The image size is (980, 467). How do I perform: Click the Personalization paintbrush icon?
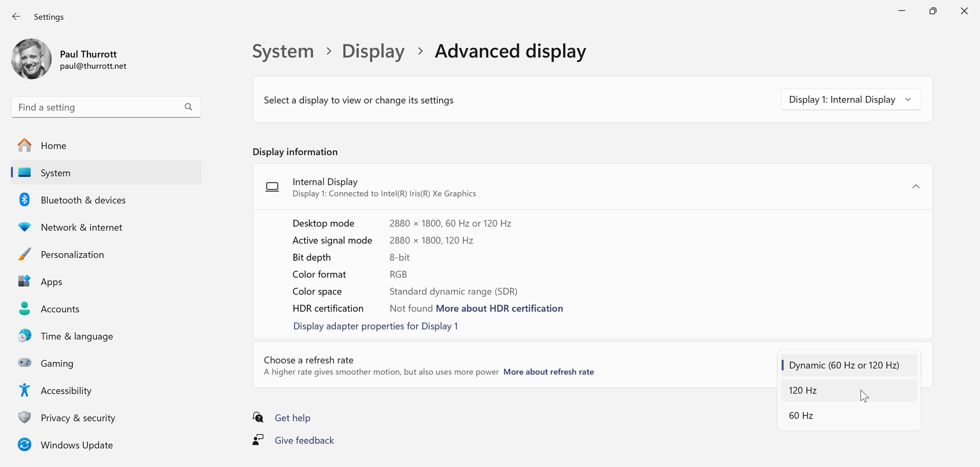pyautogui.click(x=24, y=254)
